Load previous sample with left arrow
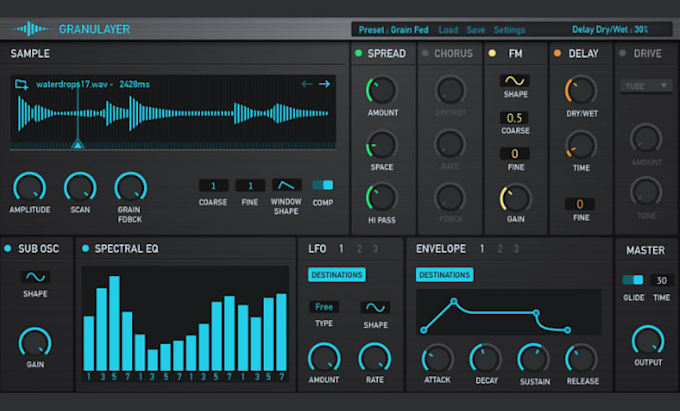Screen dimensions: 680x411 [x=307, y=84]
